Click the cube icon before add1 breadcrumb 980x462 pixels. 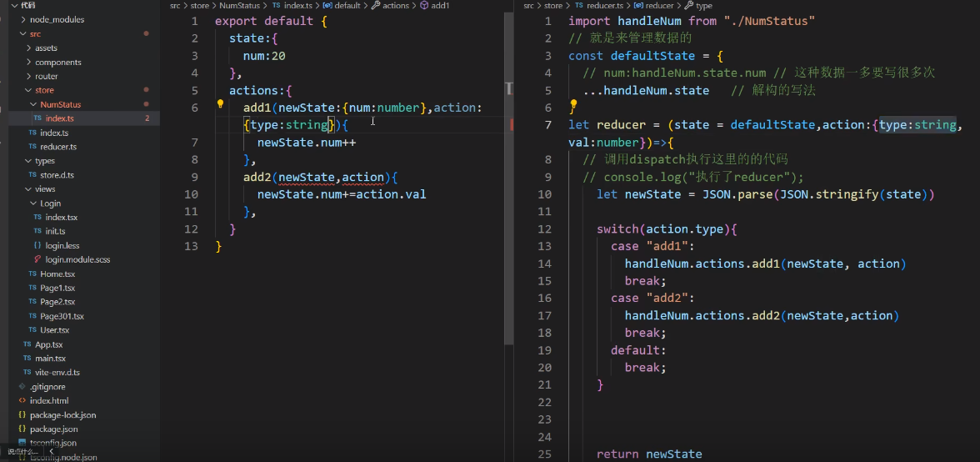pos(424,6)
